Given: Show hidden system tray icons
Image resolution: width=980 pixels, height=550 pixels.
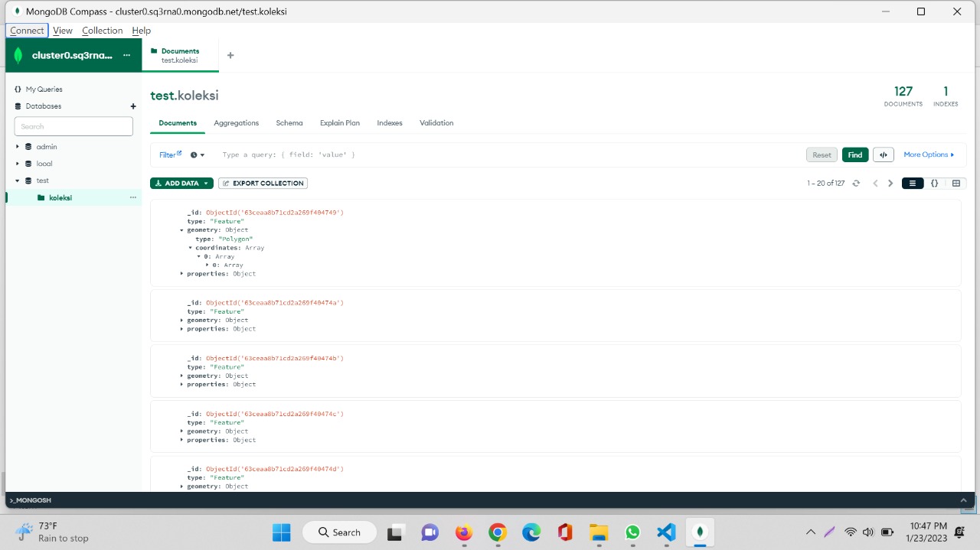Looking at the screenshot, I should coord(811,532).
